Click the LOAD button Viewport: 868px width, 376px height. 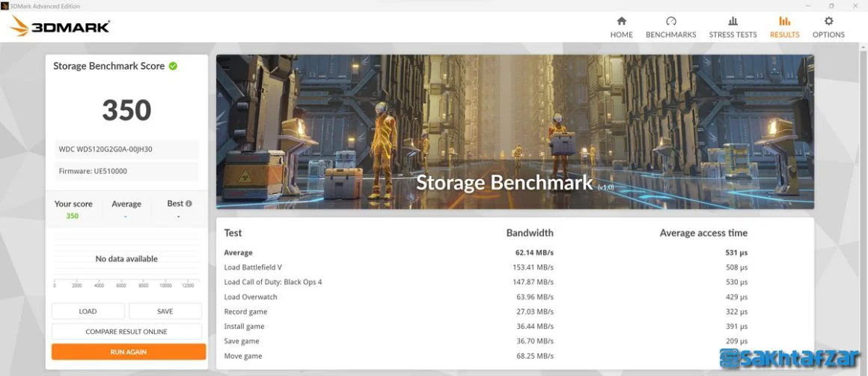(x=88, y=311)
